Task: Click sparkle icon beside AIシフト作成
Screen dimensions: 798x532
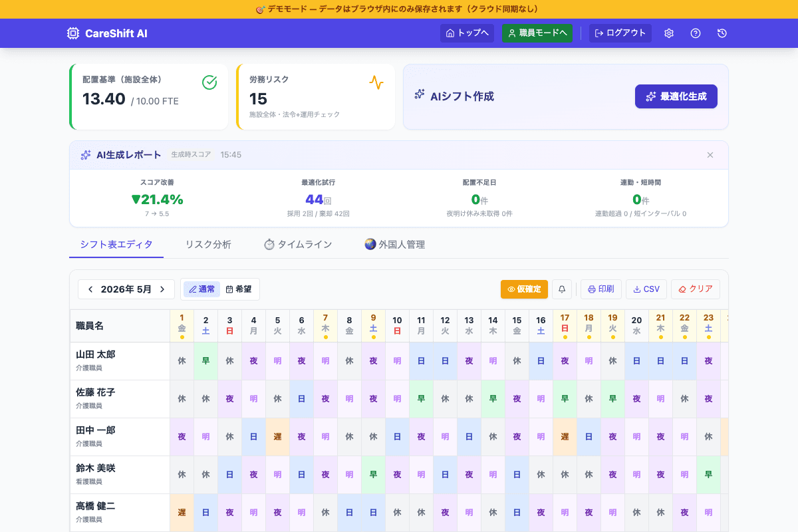Action: click(x=420, y=95)
